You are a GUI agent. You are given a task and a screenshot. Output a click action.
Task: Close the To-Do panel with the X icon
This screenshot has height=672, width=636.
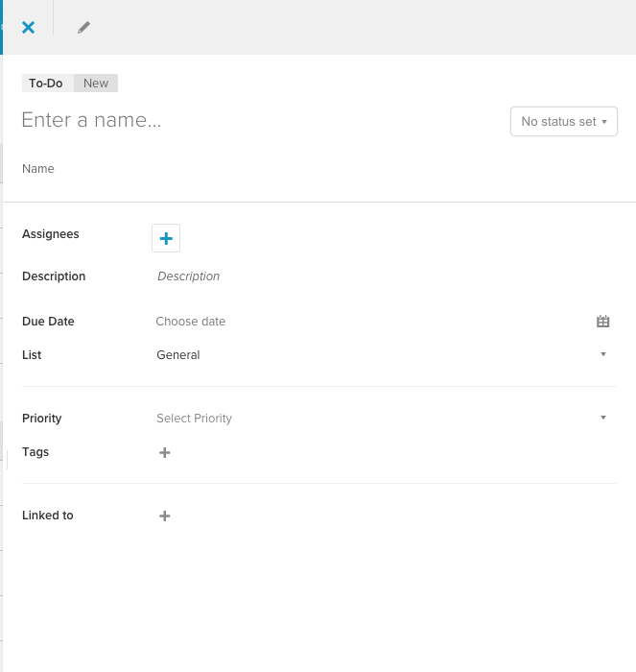pos(28,28)
